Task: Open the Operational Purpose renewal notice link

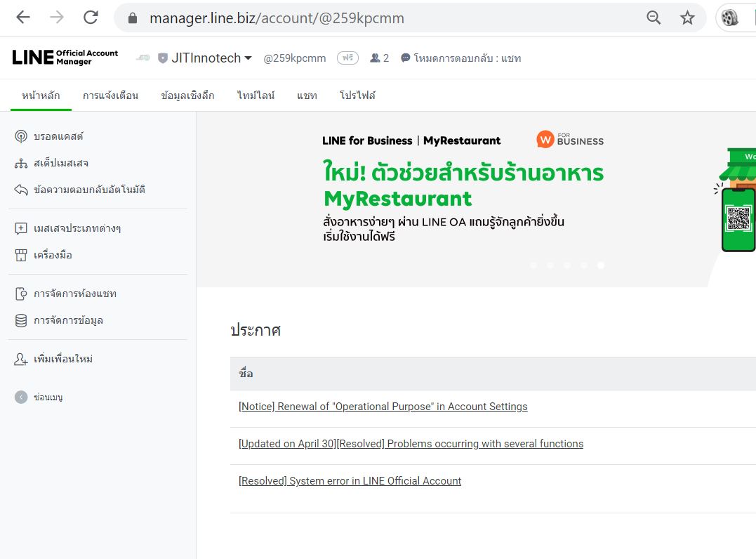Action: pos(383,407)
